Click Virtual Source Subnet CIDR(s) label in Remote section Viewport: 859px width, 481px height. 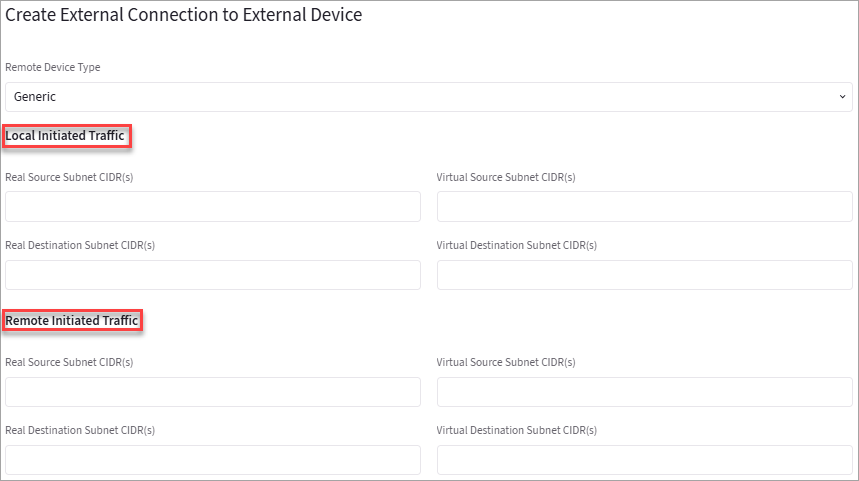pos(506,362)
